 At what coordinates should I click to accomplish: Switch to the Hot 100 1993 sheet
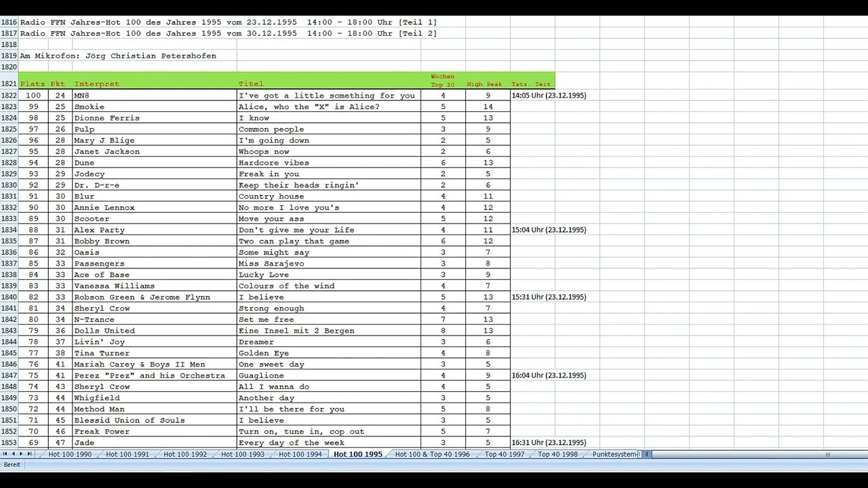pos(243,454)
